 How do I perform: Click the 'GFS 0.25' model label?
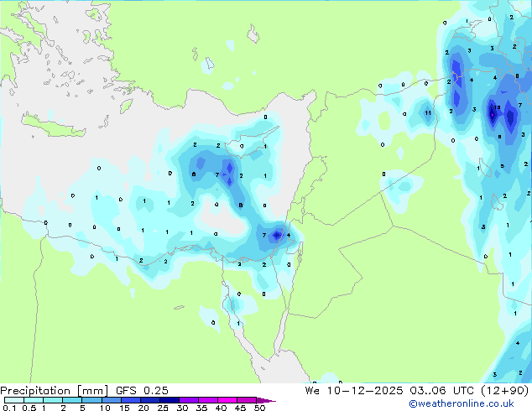click(x=142, y=391)
